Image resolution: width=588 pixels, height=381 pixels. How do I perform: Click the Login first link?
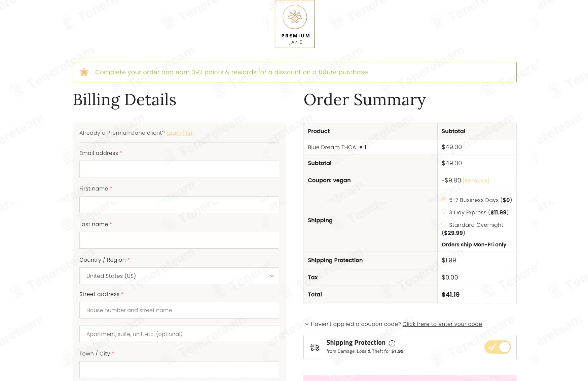pos(179,133)
